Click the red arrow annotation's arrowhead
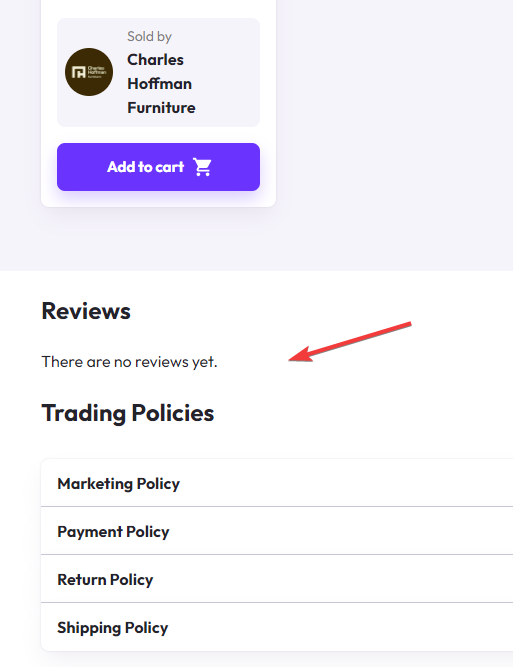 pos(300,355)
